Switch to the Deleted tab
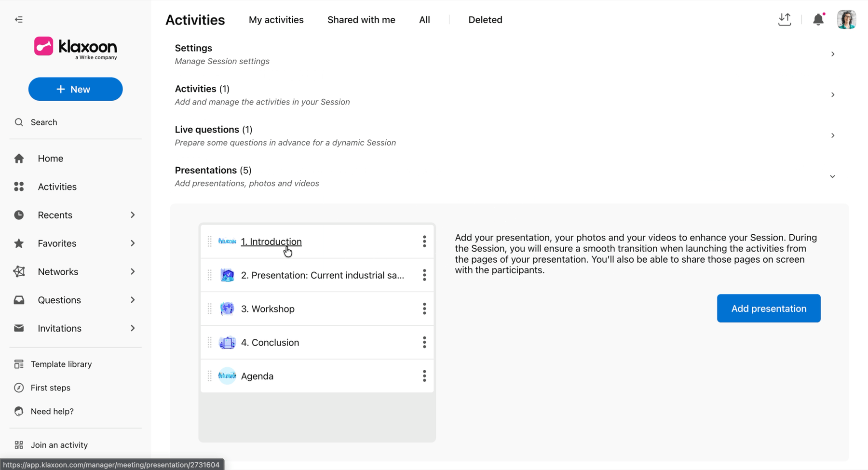 pyautogui.click(x=485, y=20)
